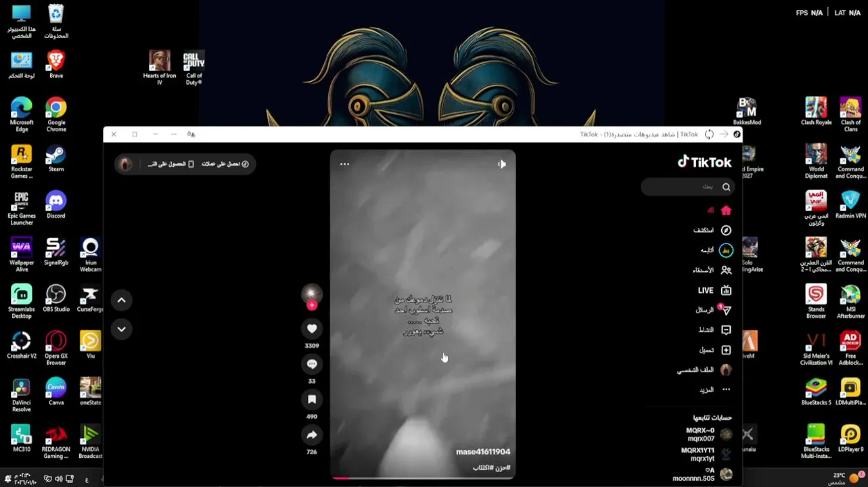This screenshot has width=868, height=487.
Task: Click creator name mase41611904
Action: click(x=483, y=452)
